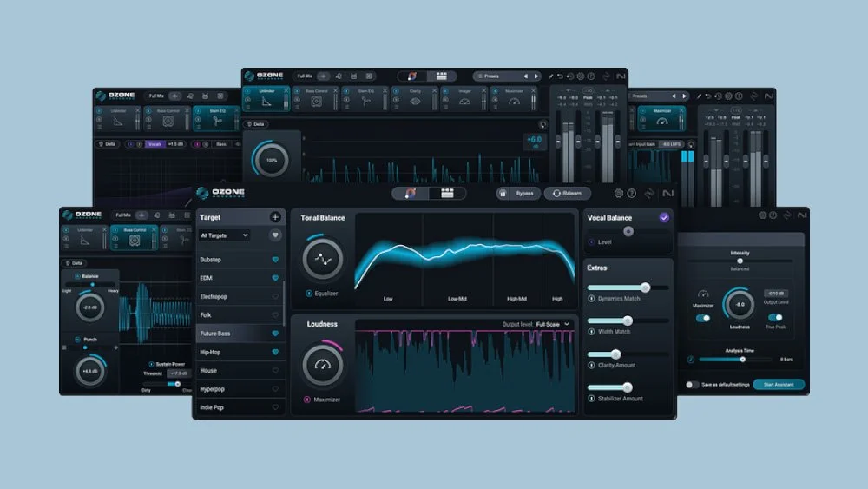Screen dimensions: 868x489
Task: Adjust Clarity Amount slider handle
Action: click(615, 354)
